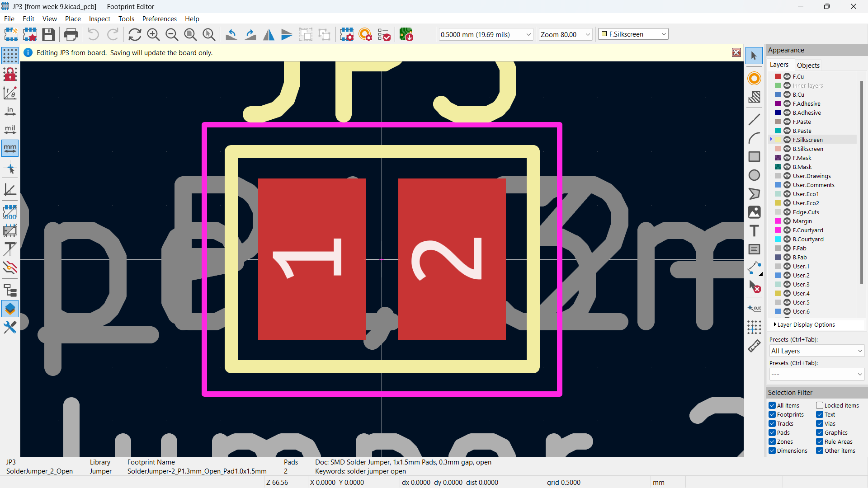868x488 pixels.
Task: Enable the Locked items checkbox
Action: tap(820, 406)
